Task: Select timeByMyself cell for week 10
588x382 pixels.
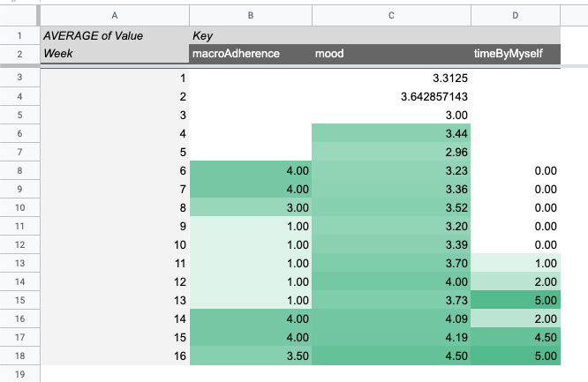Action: coord(516,244)
